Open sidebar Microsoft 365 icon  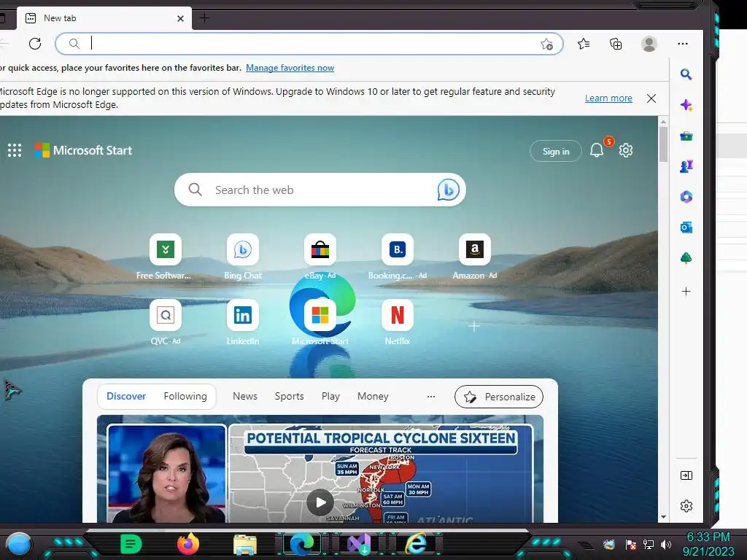(686, 197)
